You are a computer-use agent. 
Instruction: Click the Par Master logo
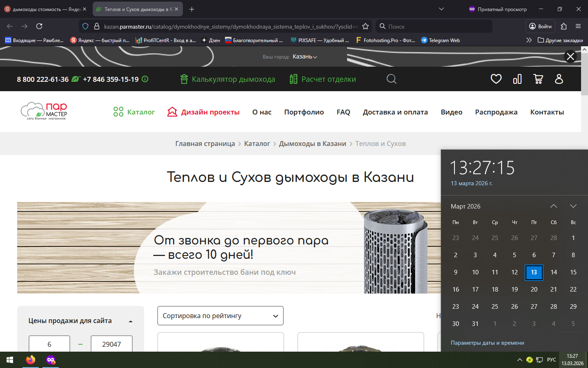coord(44,111)
